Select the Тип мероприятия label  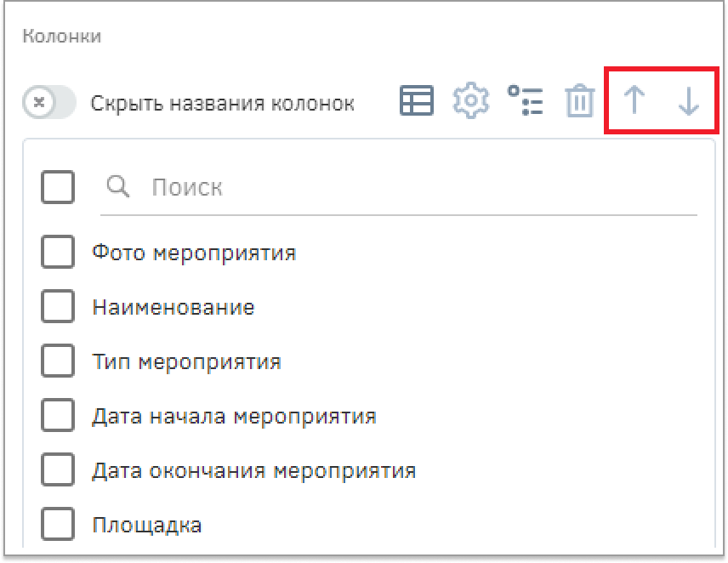click(x=186, y=362)
